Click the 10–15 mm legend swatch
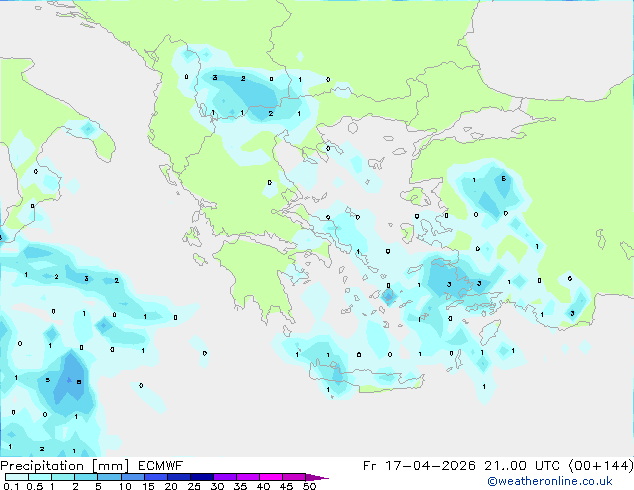The width and height of the screenshot is (634, 490). pyautogui.click(x=133, y=477)
